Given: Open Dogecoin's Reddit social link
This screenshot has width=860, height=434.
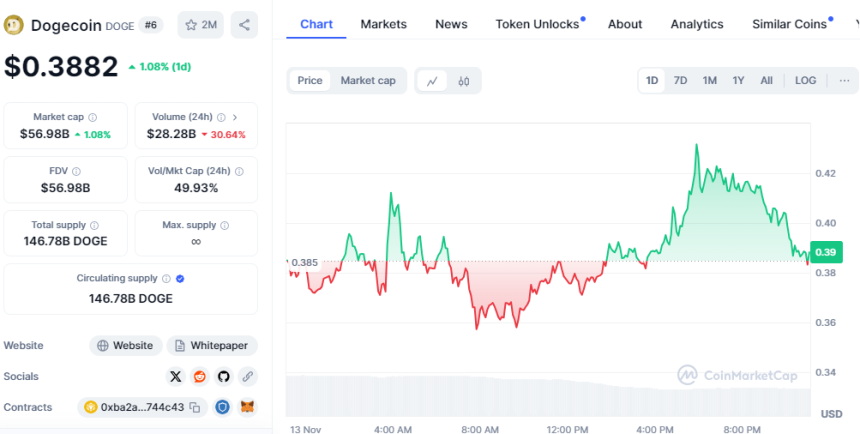Looking at the screenshot, I should click(200, 376).
